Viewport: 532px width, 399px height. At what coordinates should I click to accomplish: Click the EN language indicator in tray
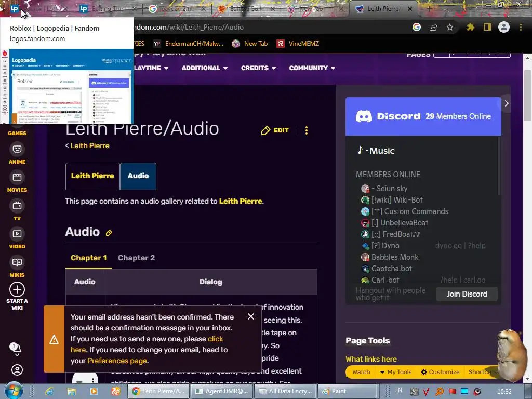coord(398,391)
